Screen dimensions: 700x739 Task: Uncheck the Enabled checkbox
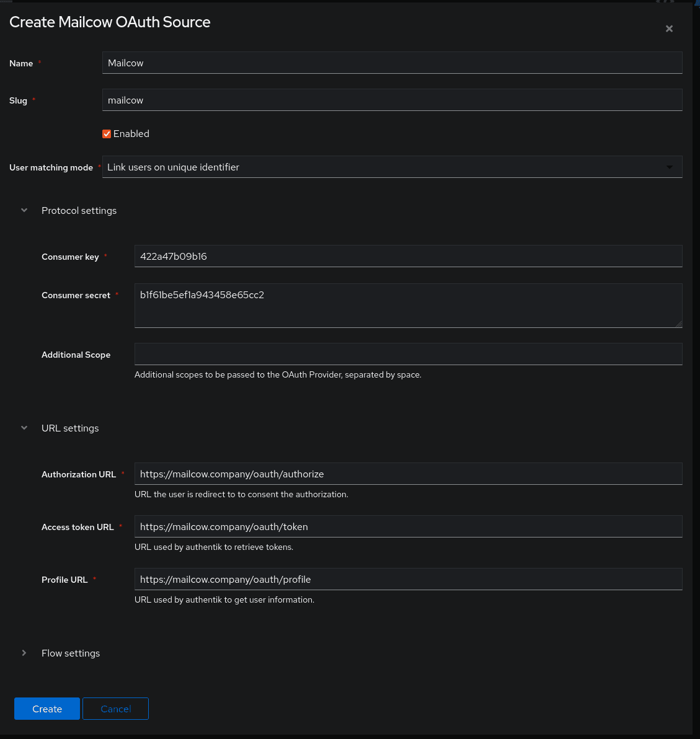coord(107,134)
